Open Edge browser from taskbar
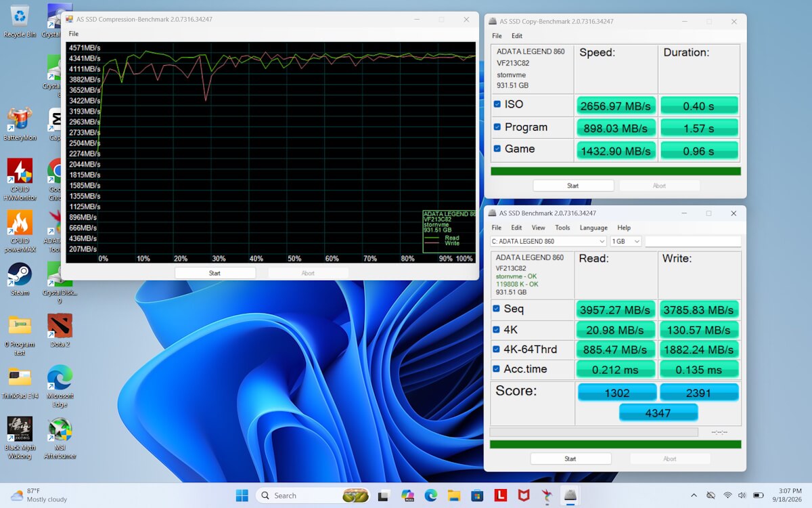The width and height of the screenshot is (812, 508). pyautogui.click(x=431, y=495)
